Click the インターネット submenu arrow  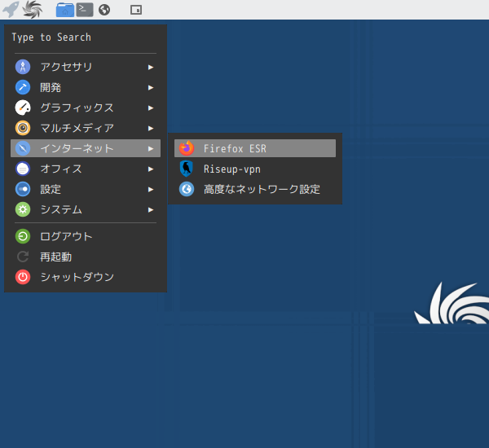coord(151,149)
